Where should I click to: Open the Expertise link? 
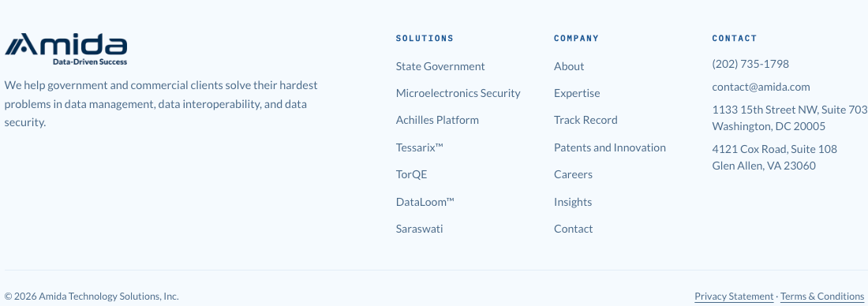577,93
